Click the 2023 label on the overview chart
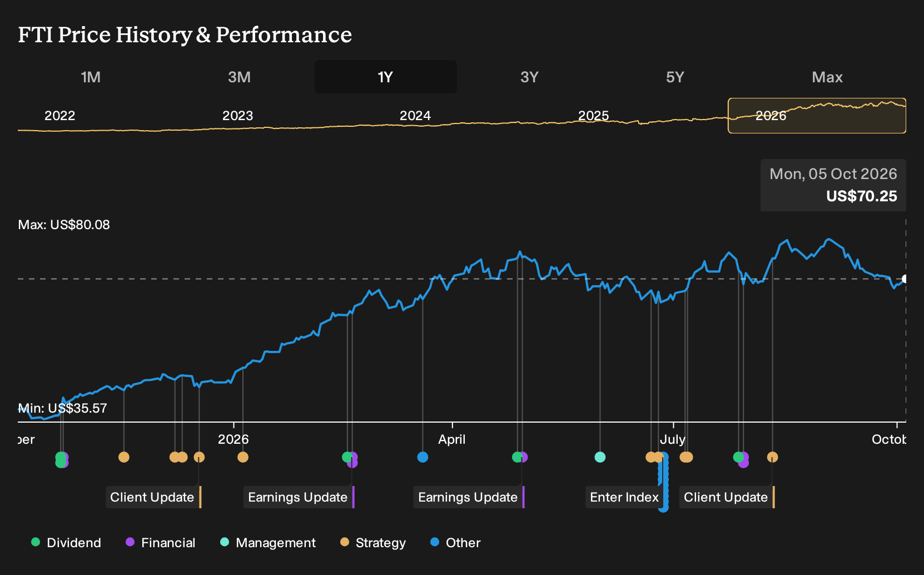The width and height of the screenshot is (924, 575). point(237,116)
